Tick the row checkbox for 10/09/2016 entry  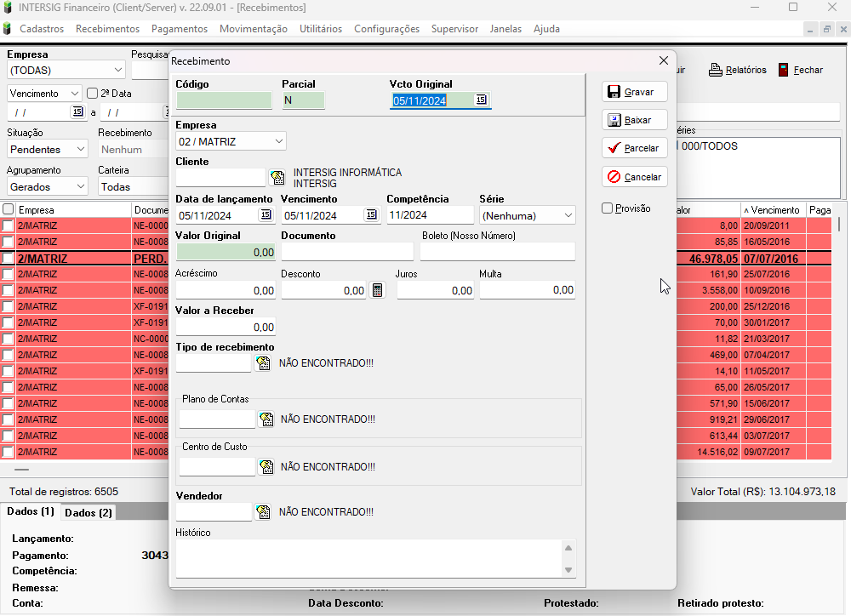(9, 290)
